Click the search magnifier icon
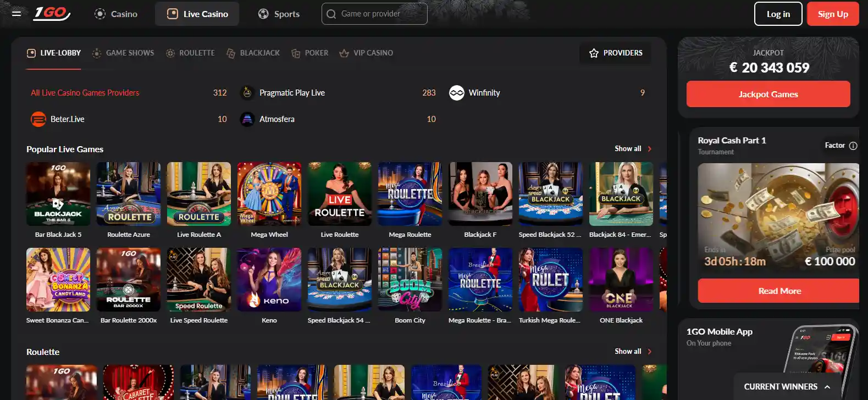The width and height of the screenshot is (868, 400). click(331, 14)
